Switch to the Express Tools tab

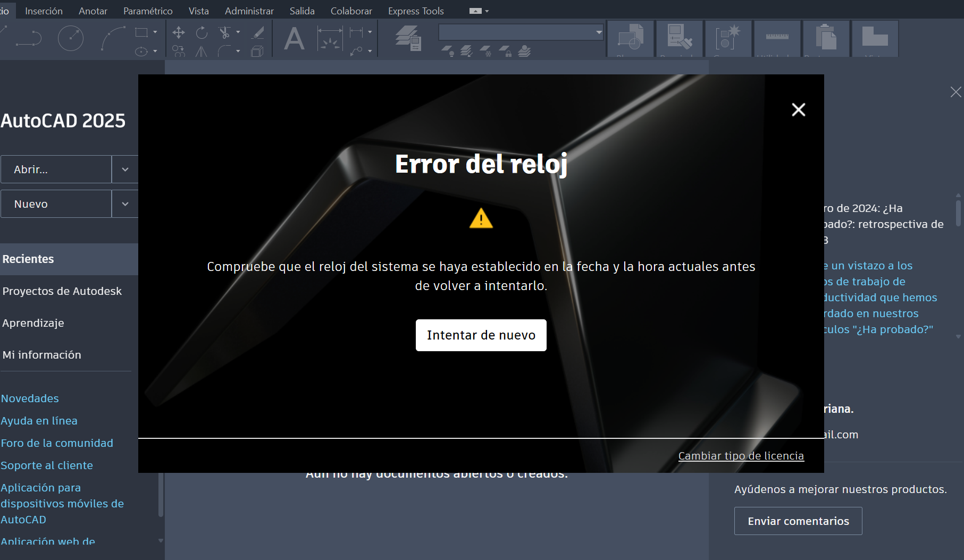click(415, 10)
